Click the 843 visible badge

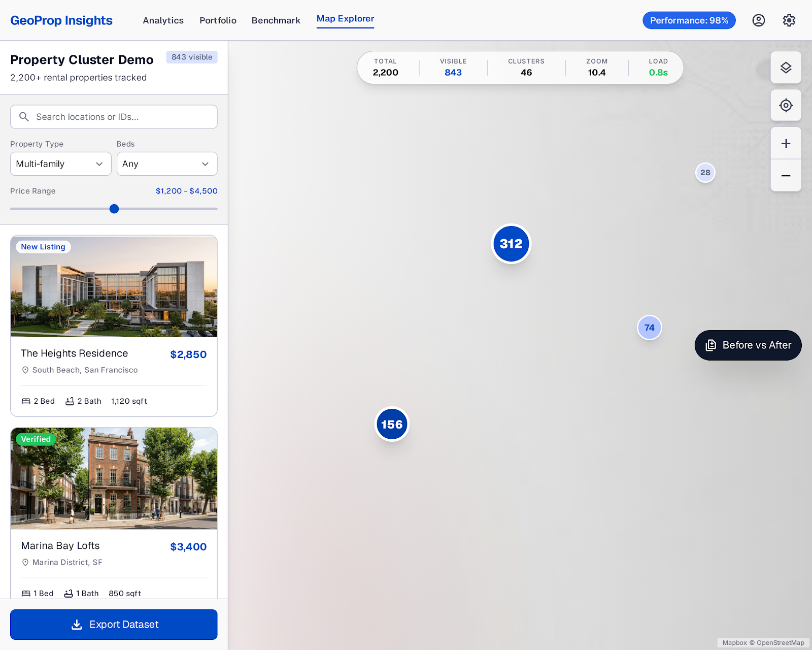192,57
